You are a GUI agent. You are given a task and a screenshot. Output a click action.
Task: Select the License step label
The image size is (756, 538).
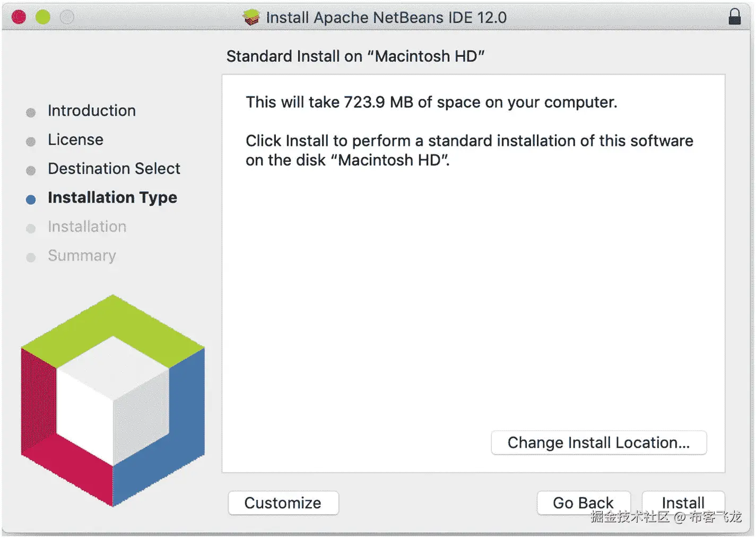(x=75, y=140)
